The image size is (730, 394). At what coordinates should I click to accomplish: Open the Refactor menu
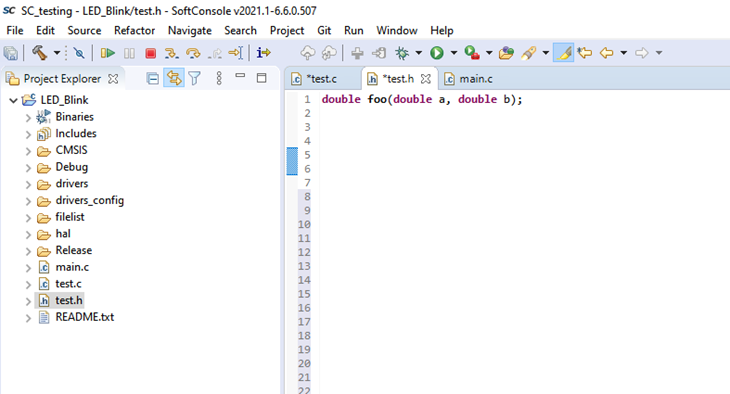[x=134, y=31]
